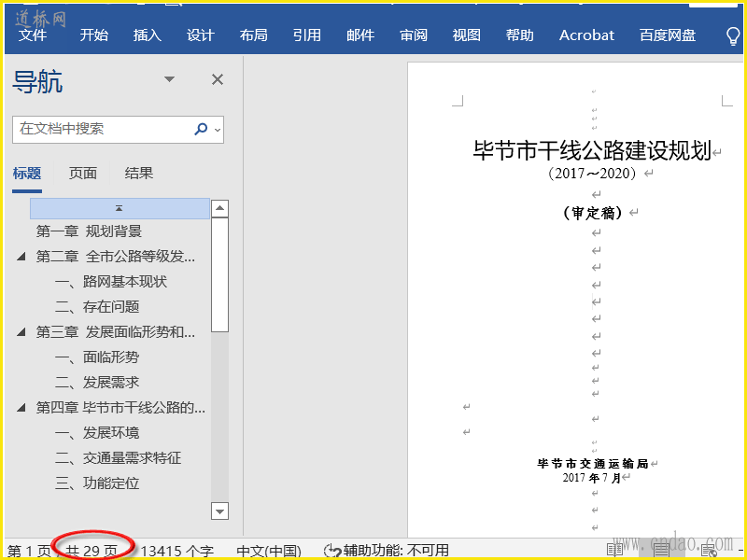Go to heading 第一章 规划背景

click(x=89, y=231)
